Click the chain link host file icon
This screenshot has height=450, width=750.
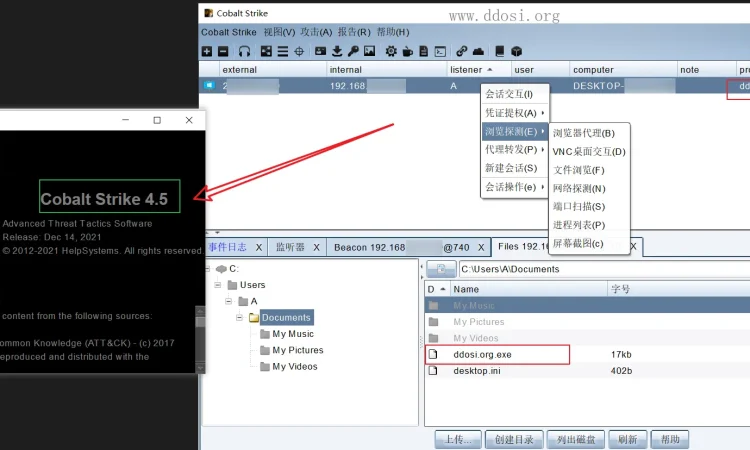click(x=462, y=51)
